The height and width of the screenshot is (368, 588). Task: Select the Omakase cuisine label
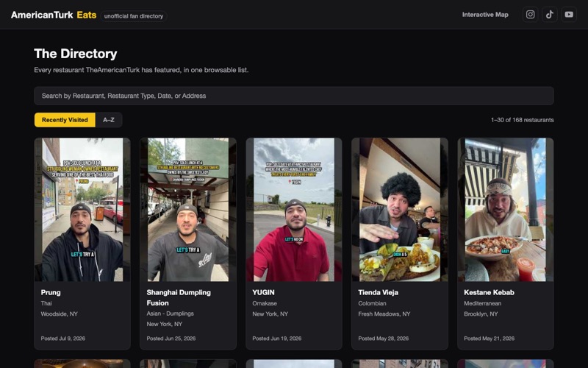coord(265,303)
